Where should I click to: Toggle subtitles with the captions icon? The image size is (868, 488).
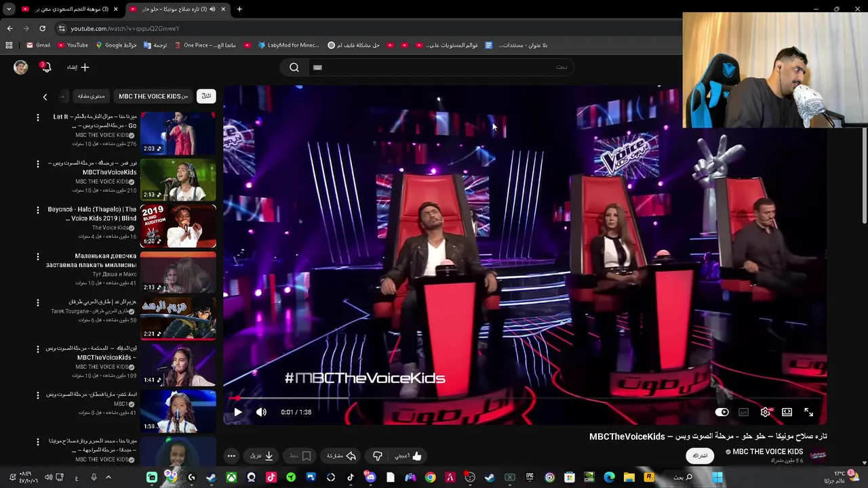pyautogui.click(x=743, y=412)
